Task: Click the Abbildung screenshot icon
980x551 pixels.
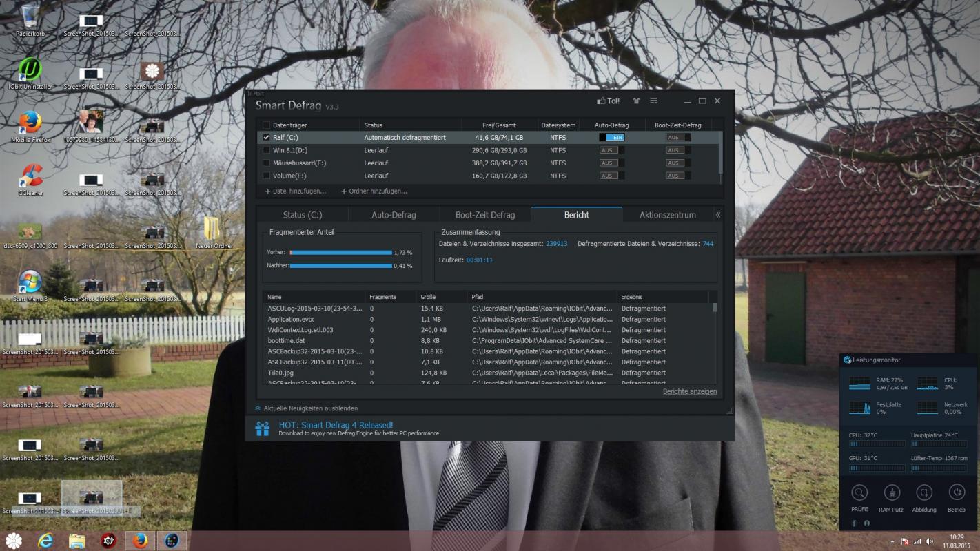Action: pos(924,492)
